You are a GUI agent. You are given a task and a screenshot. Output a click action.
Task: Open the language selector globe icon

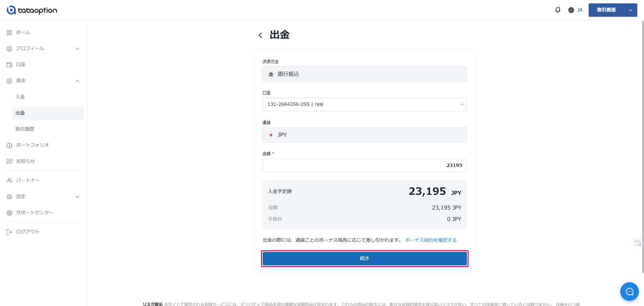point(571,10)
